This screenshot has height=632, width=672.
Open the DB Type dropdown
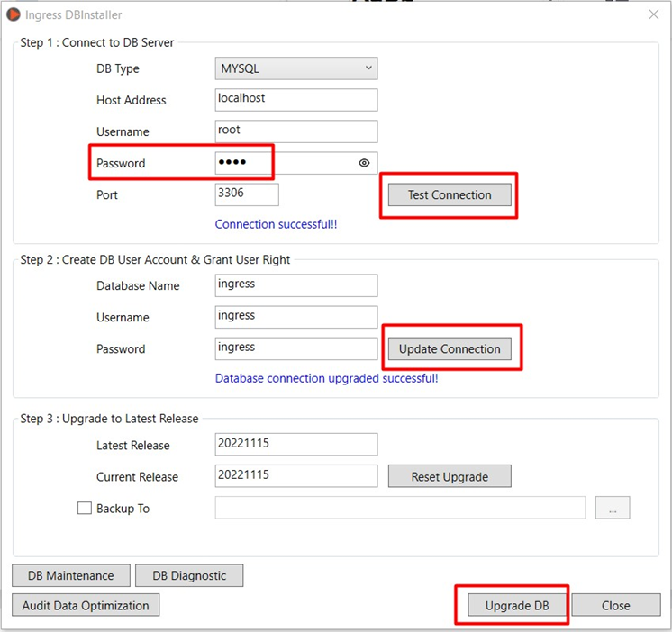click(x=296, y=68)
